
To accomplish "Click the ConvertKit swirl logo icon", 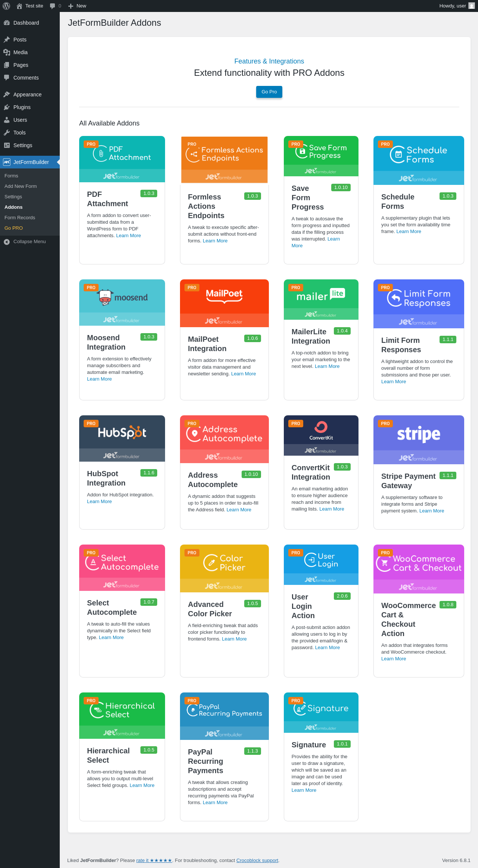I will tap(321, 427).
